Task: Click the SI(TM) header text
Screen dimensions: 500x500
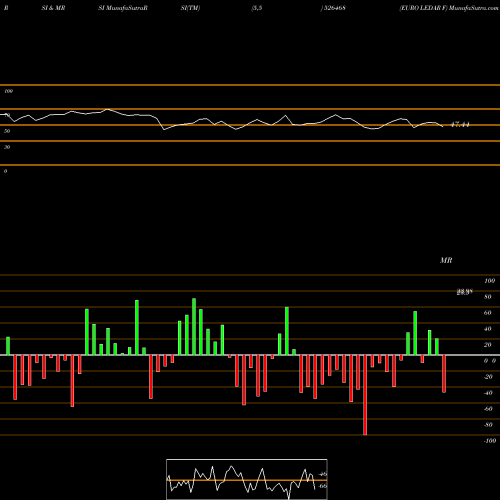Action: tap(190, 8)
